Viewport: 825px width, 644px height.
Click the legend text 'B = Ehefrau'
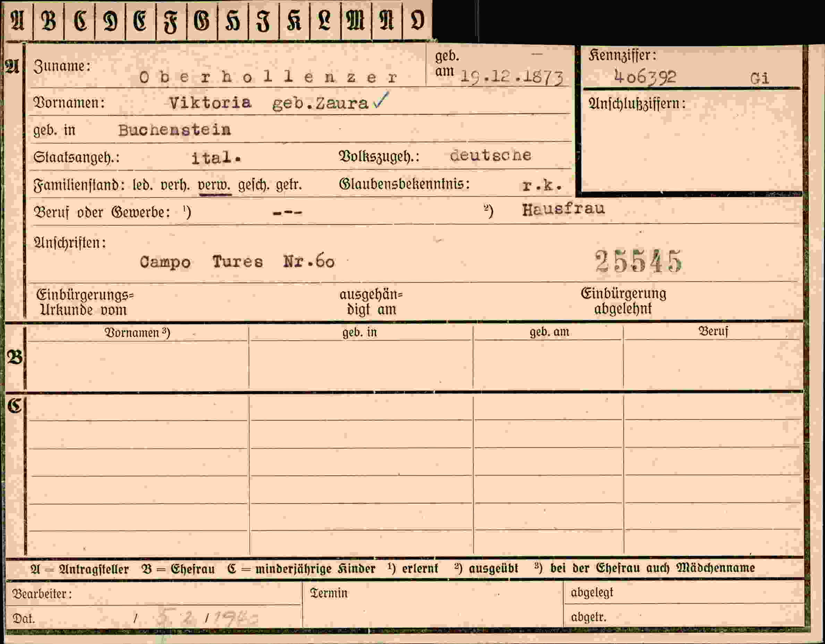[178, 569]
